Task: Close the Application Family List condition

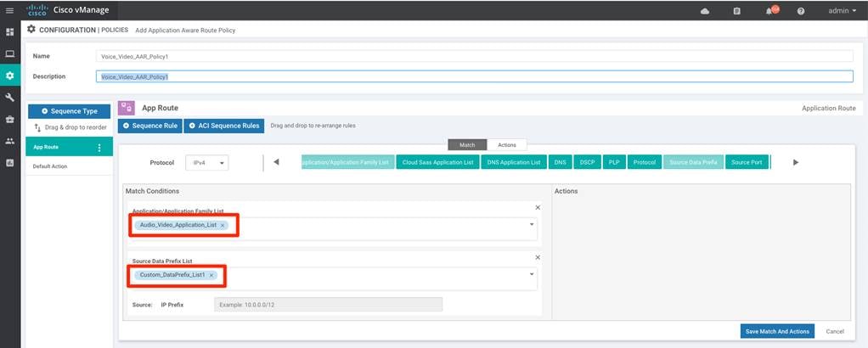Action: tap(538, 207)
